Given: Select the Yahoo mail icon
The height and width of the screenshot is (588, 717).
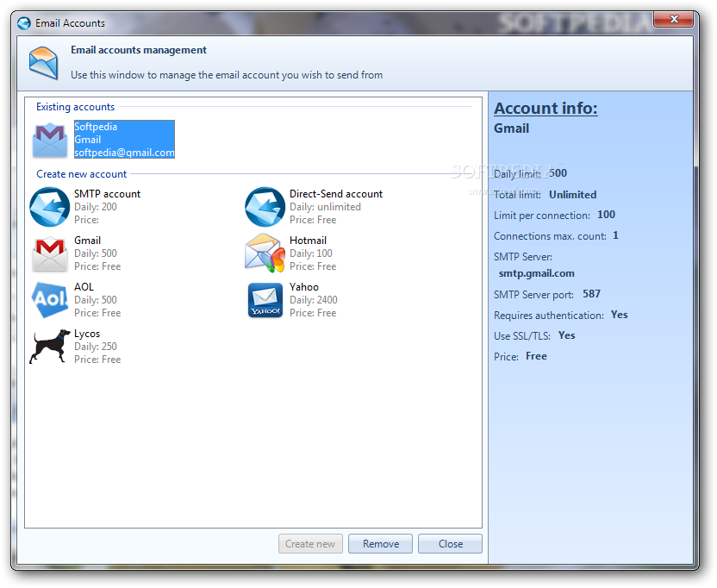Looking at the screenshot, I should click(265, 300).
